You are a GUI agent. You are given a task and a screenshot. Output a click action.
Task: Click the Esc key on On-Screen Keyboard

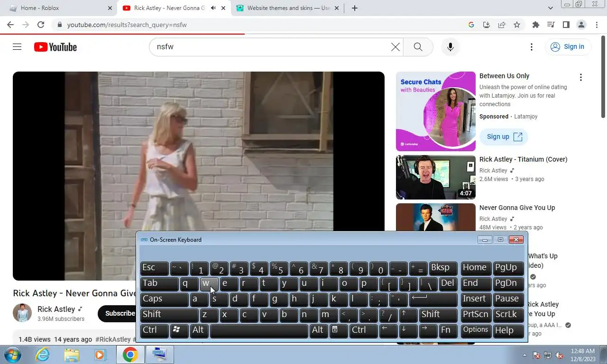[155, 268]
